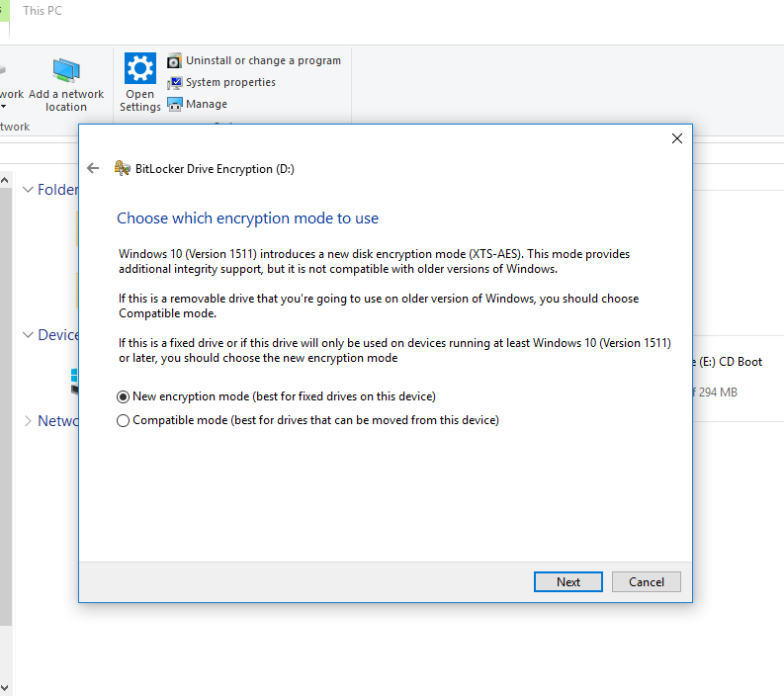Image resolution: width=784 pixels, height=697 pixels.
Task: Select New encryption mode radio button
Action: [123, 397]
